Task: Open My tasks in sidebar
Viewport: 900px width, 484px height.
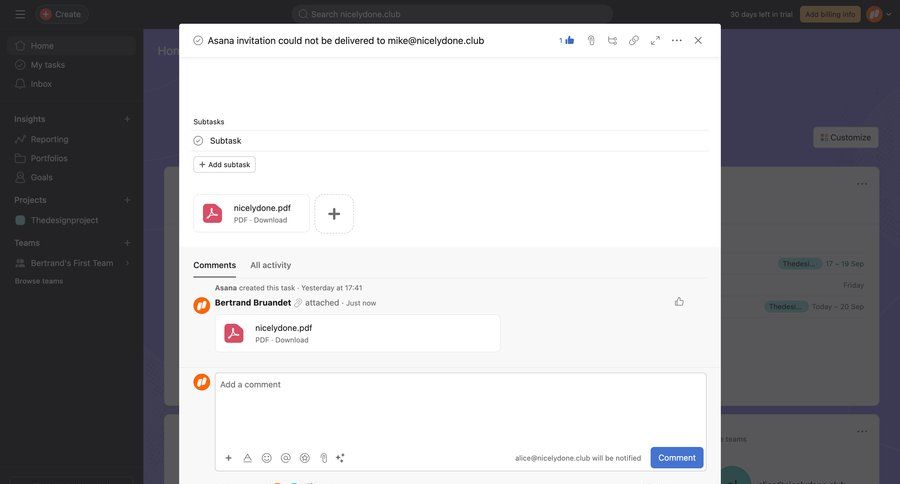Action: coord(71,65)
